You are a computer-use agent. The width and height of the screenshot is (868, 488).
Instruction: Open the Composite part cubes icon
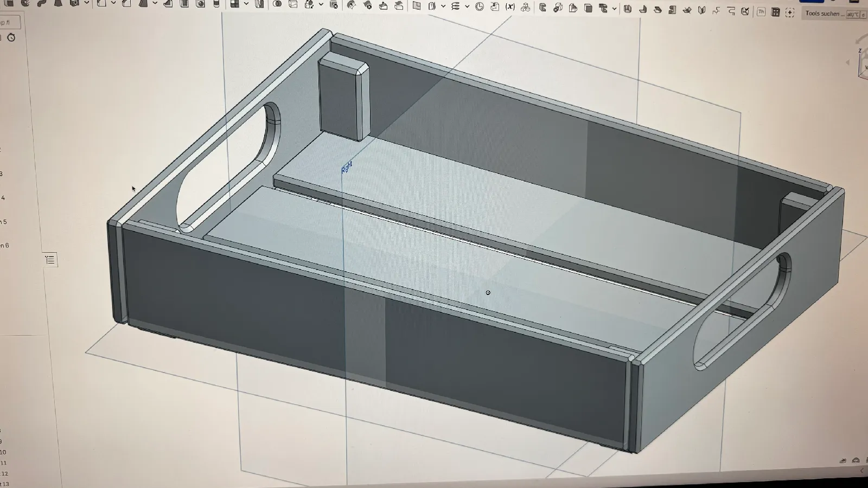coord(525,8)
